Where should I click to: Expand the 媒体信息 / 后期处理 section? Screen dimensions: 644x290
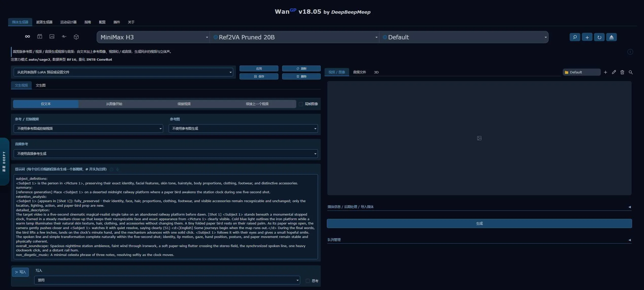click(479, 207)
